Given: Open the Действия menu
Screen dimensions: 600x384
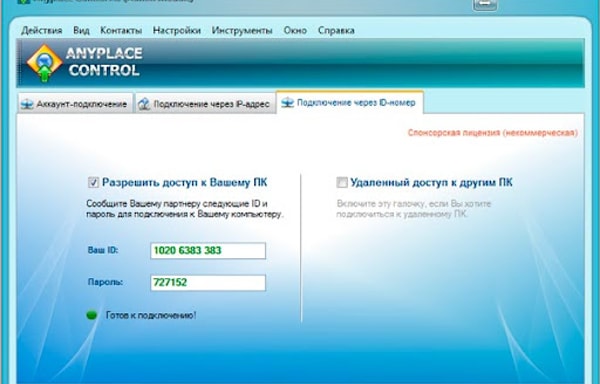Looking at the screenshot, I should (42, 30).
